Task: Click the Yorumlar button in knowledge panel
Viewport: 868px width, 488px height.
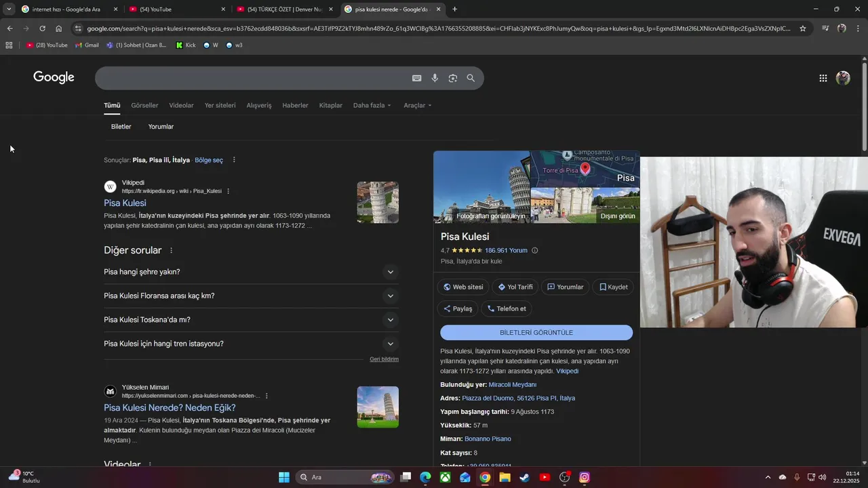Action: point(565,287)
